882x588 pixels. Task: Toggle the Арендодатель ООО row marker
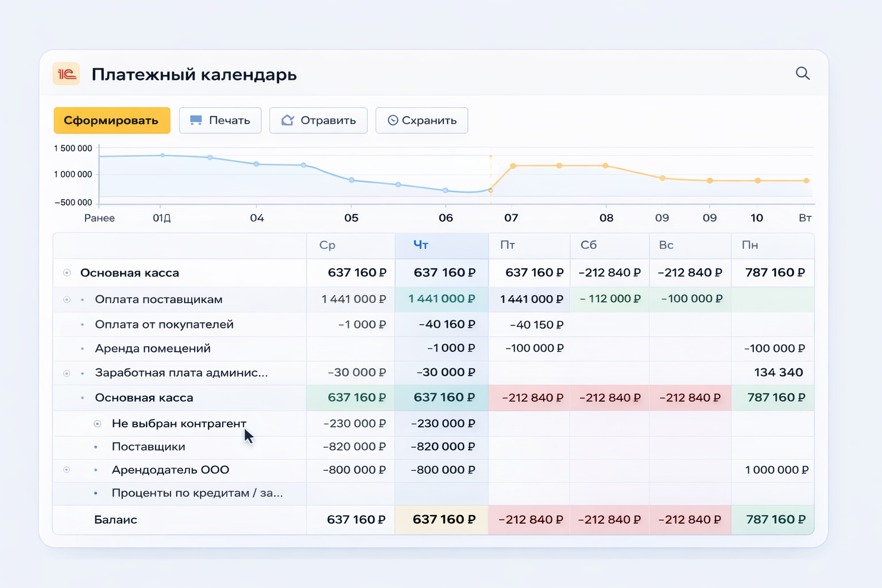coord(67,470)
